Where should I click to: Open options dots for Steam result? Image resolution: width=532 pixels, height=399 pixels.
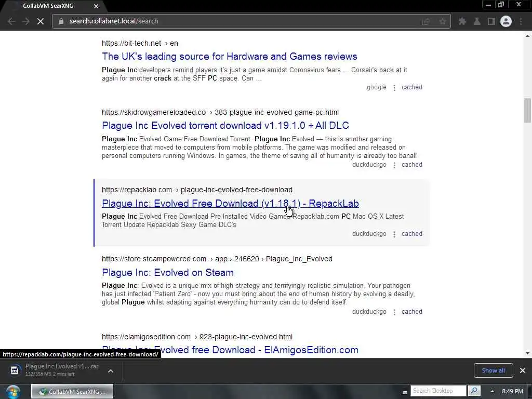pos(394,312)
